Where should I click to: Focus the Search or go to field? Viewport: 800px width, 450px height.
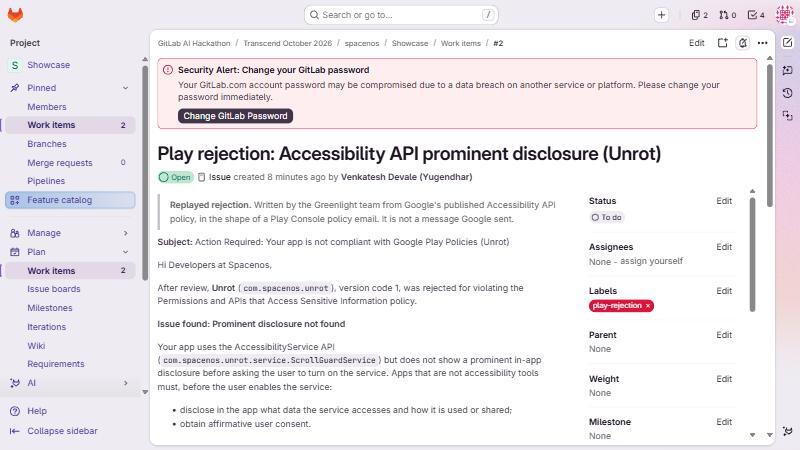click(401, 15)
